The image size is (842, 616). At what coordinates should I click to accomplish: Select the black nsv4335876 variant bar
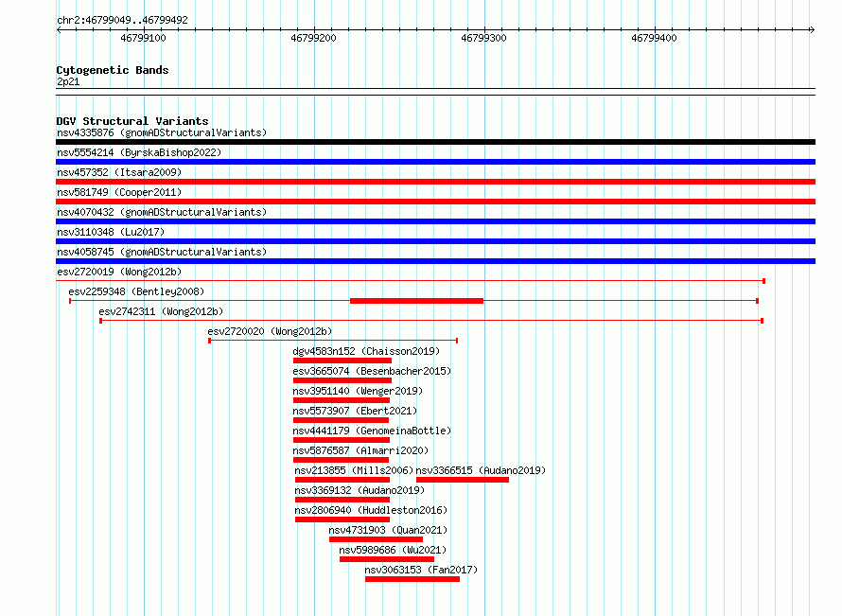click(x=435, y=142)
